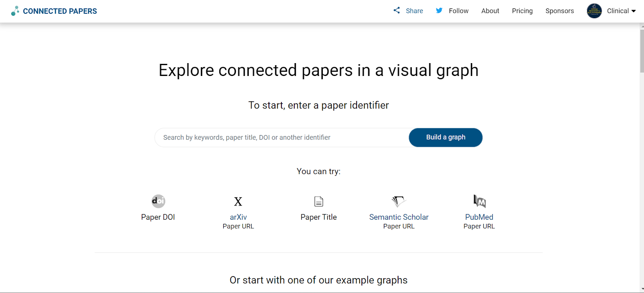Click the share icon in the header
The height and width of the screenshot is (293, 644).
(397, 10)
